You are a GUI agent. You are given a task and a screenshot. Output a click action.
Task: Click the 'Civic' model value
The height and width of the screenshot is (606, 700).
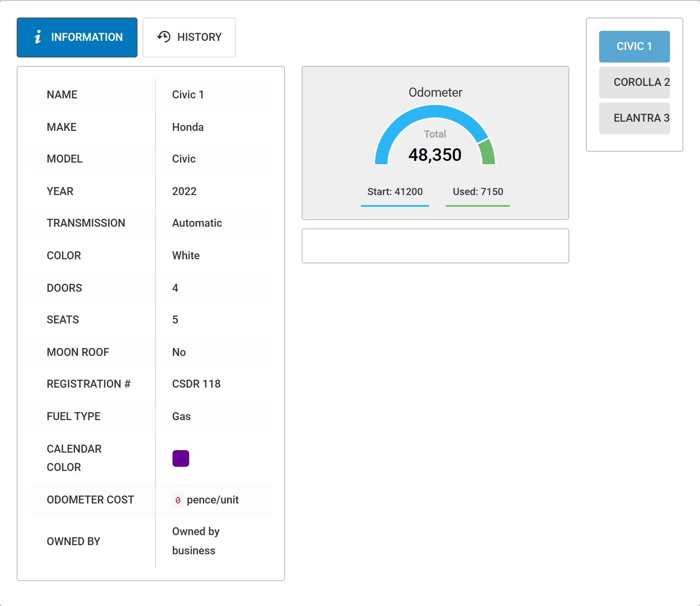pyautogui.click(x=184, y=159)
